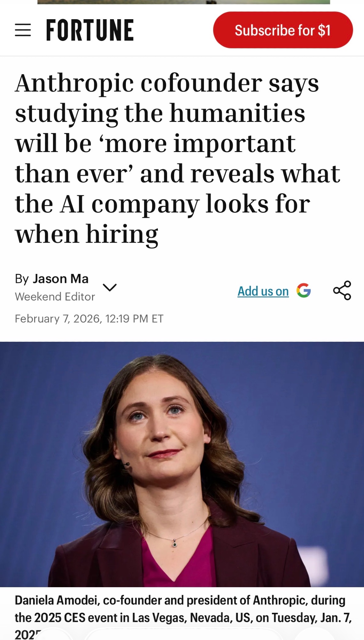This screenshot has height=640, width=364.
Task: Expand the author details chevron
Action: click(x=110, y=287)
